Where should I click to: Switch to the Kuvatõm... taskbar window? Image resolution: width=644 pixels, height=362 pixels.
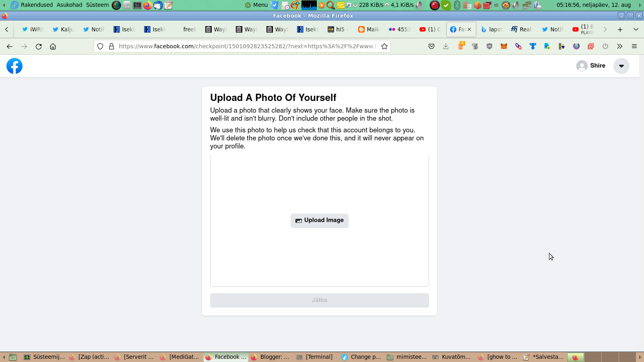(451, 357)
